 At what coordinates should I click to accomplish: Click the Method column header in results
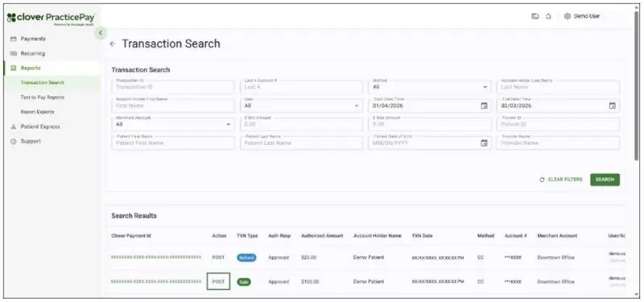point(485,236)
